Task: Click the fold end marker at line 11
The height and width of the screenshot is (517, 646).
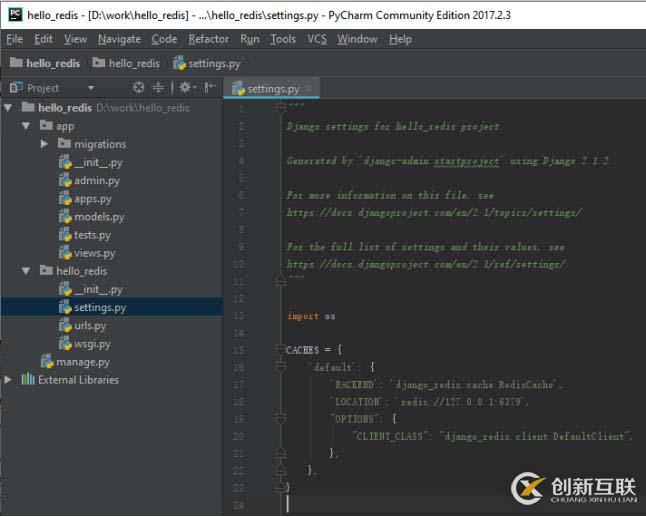Action: tap(281, 282)
